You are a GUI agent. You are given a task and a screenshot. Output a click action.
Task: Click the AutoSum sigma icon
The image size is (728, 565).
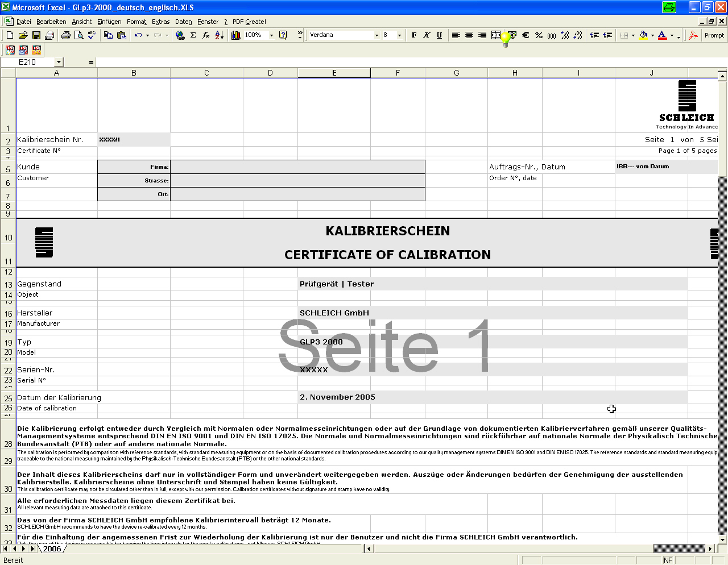[193, 35]
